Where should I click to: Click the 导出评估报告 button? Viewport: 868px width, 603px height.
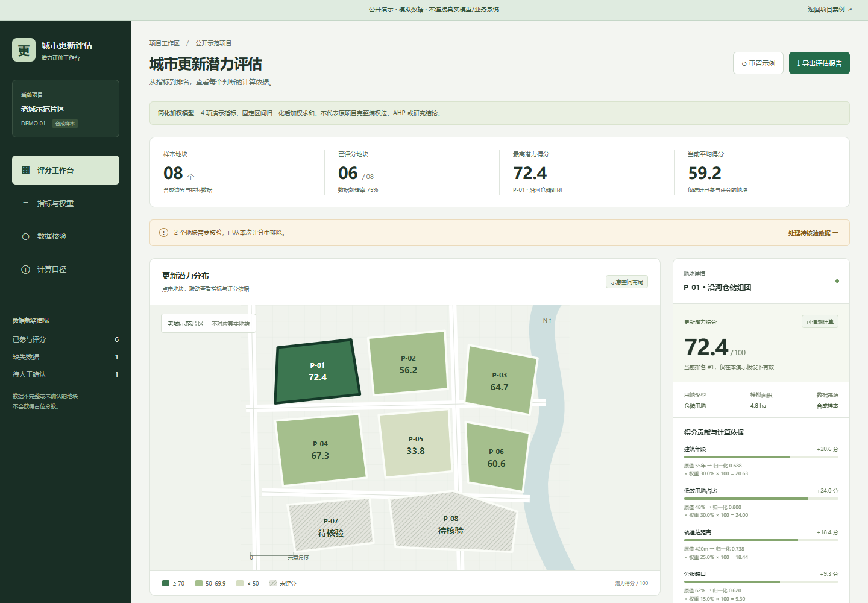pyautogui.click(x=819, y=63)
